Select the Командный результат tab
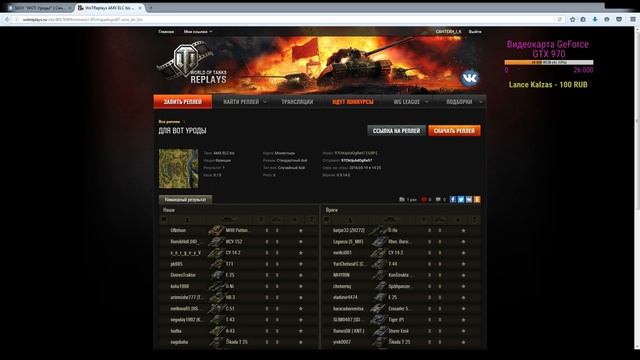 pyautogui.click(x=185, y=200)
